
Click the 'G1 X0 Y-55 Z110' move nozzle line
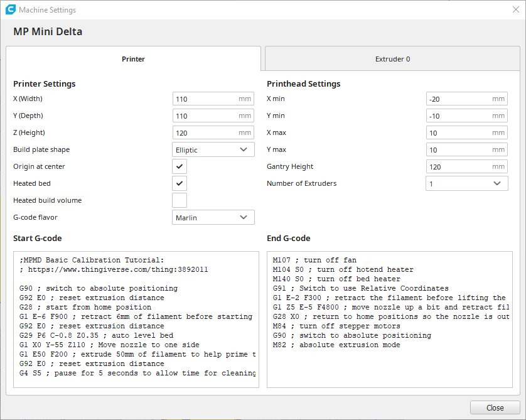(x=109, y=345)
